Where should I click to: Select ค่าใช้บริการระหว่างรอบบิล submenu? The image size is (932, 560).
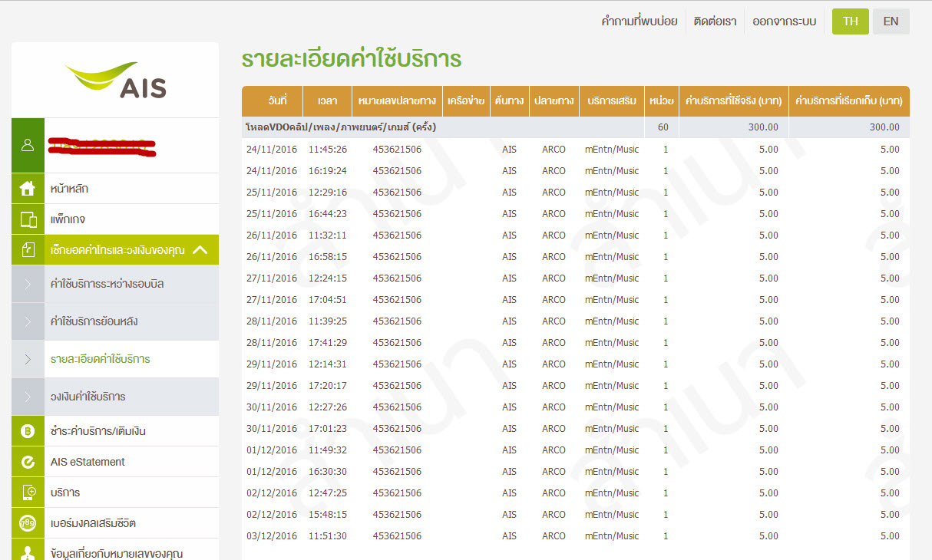[115, 284]
